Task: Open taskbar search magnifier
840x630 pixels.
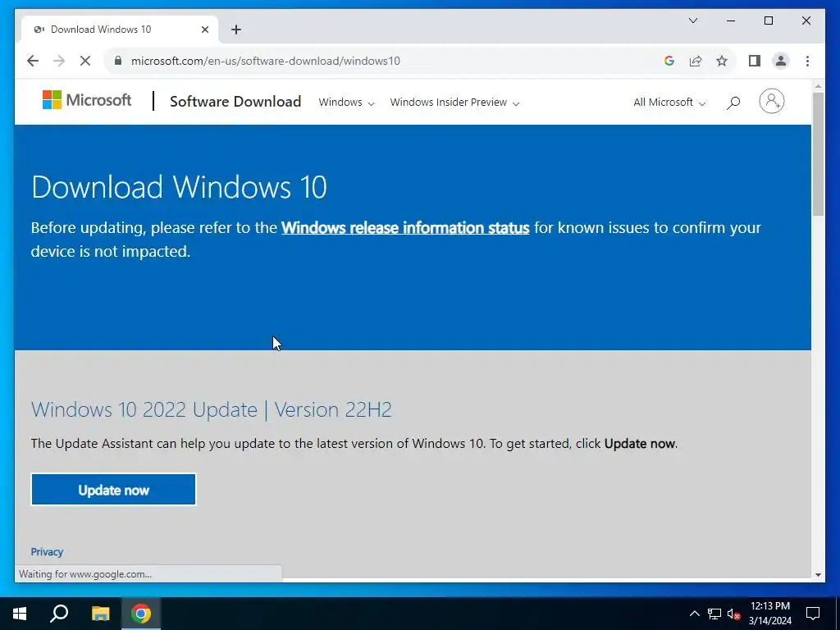Action: coord(59,614)
